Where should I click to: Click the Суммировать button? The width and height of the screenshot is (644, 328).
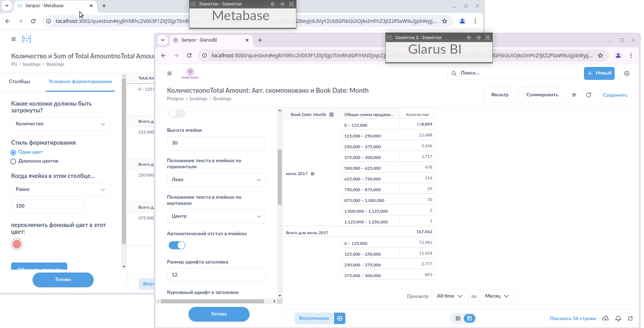(x=542, y=95)
